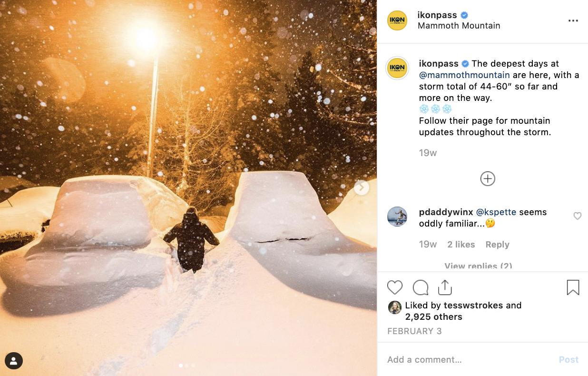Open ikonpass profile picture in the header

[x=397, y=20]
